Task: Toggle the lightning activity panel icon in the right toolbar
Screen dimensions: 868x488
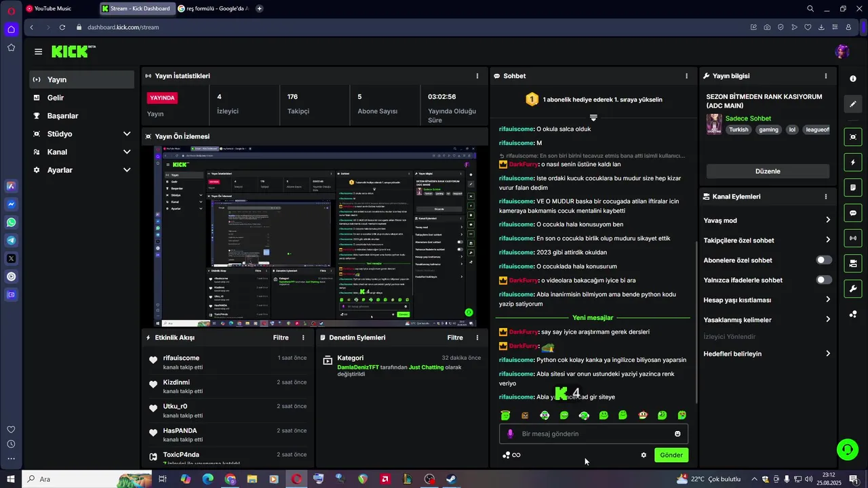Action: click(x=853, y=162)
